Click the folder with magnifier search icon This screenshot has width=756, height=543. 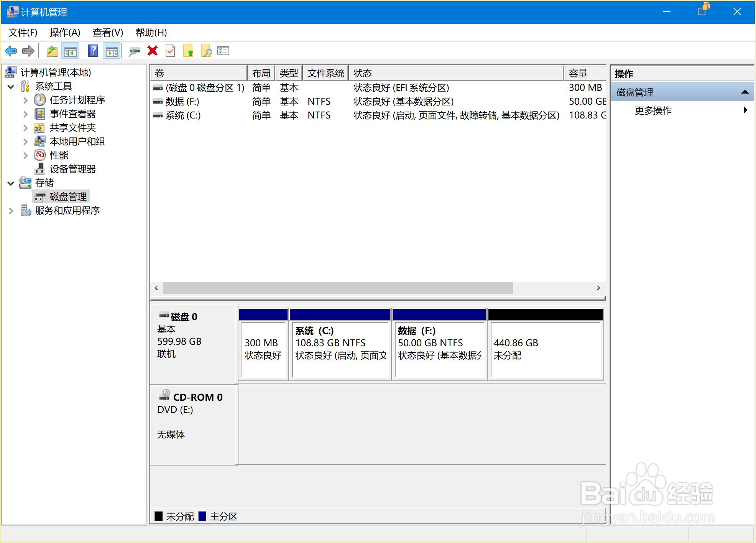[x=206, y=51]
